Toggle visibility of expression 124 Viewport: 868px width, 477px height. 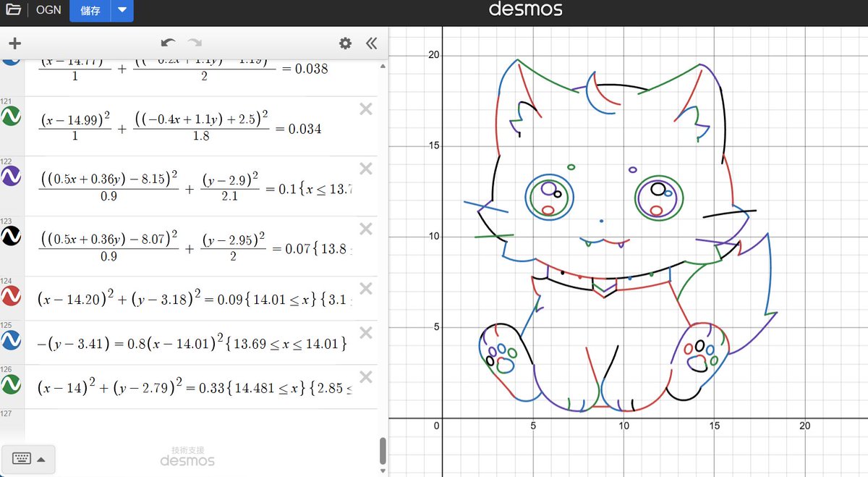click(x=12, y=295)
